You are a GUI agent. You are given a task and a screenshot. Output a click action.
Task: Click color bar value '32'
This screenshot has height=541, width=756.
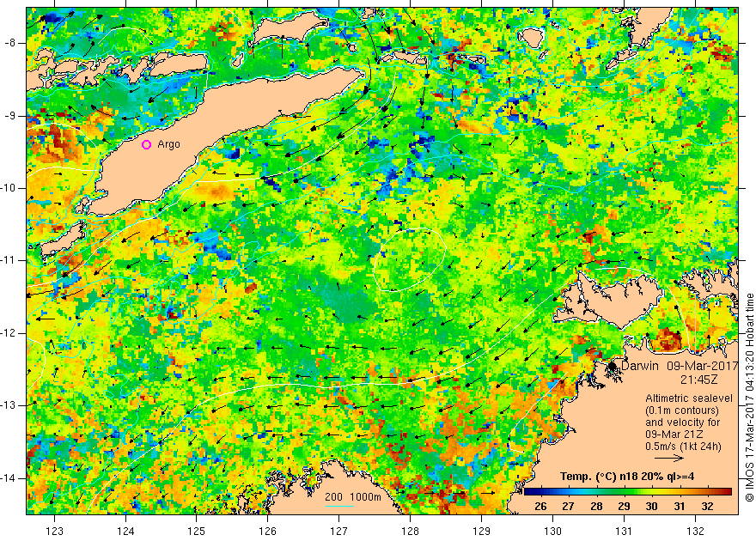(707, 507)
